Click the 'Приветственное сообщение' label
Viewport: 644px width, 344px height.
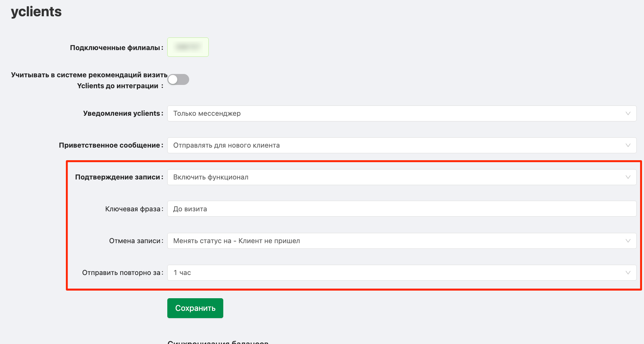pos(109,145)
